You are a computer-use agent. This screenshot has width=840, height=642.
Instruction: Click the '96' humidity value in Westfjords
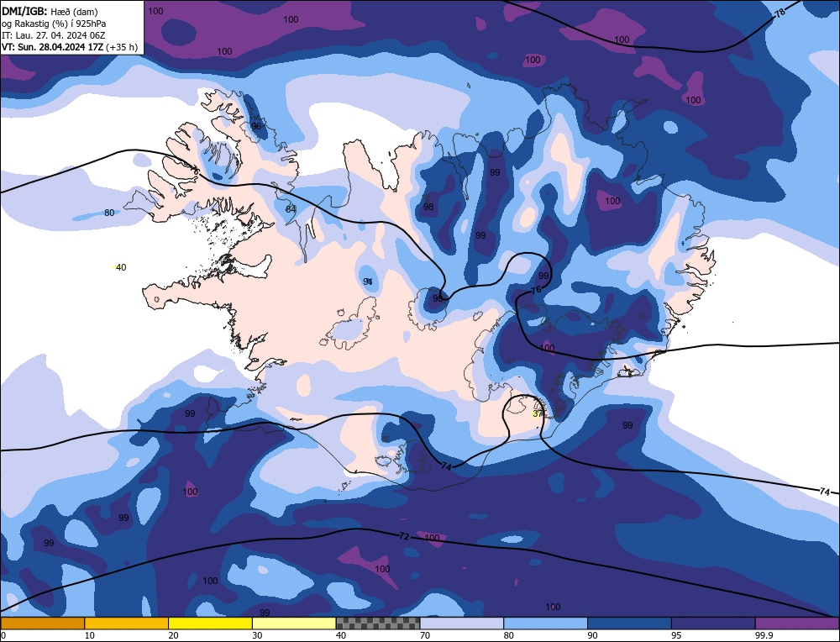click(x=256, y=126)
